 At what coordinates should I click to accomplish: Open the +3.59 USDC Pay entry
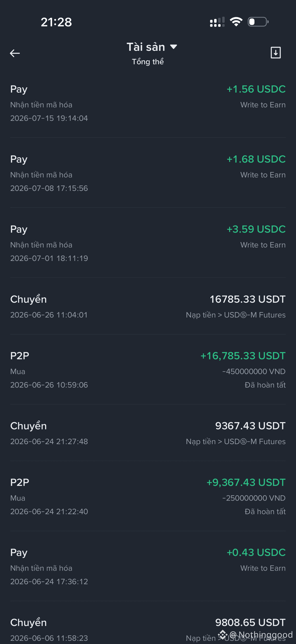click(148, 243)
